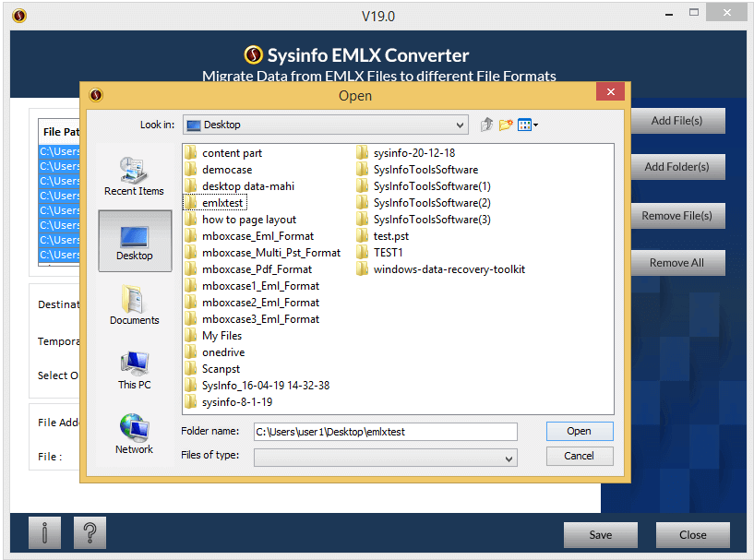Select Recent Items in the places sidebar

134,176
